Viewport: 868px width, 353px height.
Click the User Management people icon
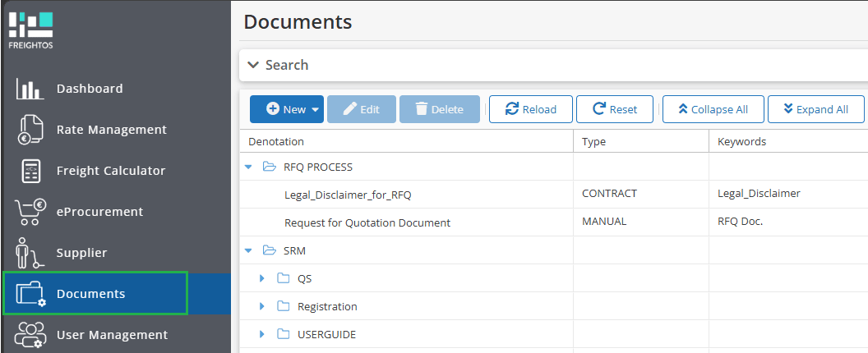(30, 335)
